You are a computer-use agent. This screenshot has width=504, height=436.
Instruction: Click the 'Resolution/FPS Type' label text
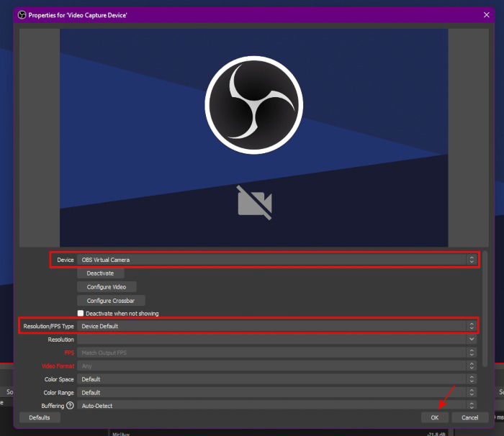[48, 326]
